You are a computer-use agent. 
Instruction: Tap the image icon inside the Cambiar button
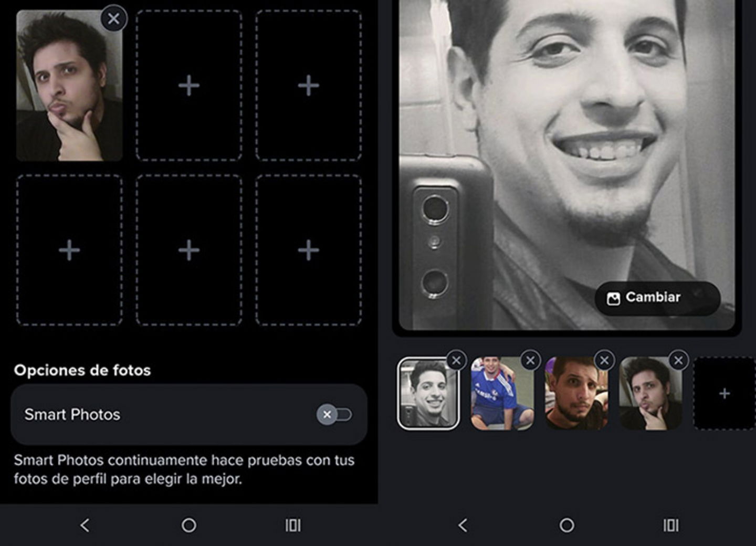(613, 298)
